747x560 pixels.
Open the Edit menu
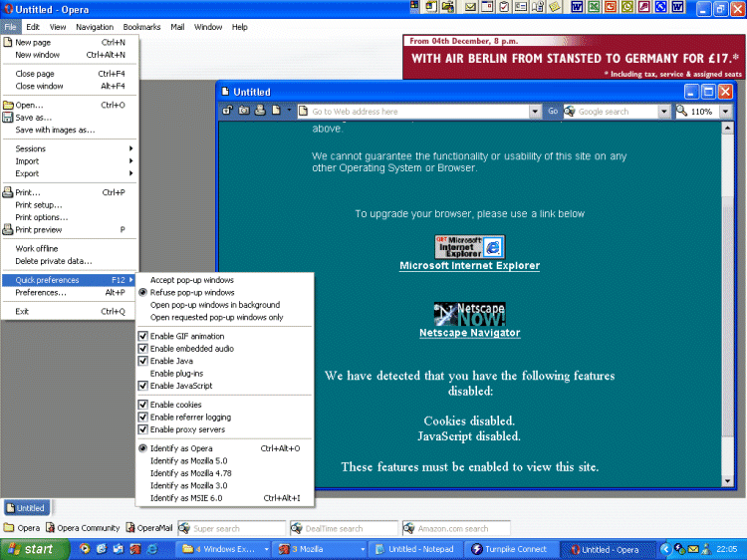(x=33, y=27)
